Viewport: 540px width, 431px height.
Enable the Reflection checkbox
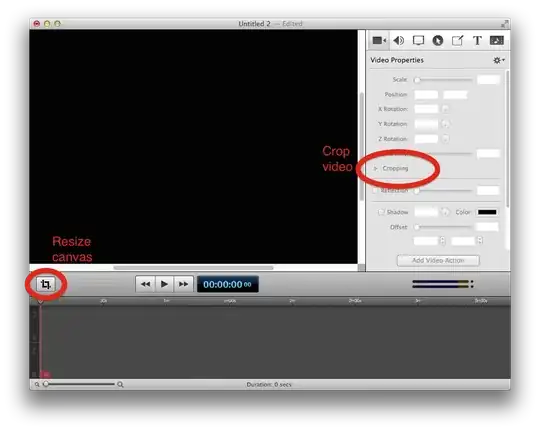[375, 191]
